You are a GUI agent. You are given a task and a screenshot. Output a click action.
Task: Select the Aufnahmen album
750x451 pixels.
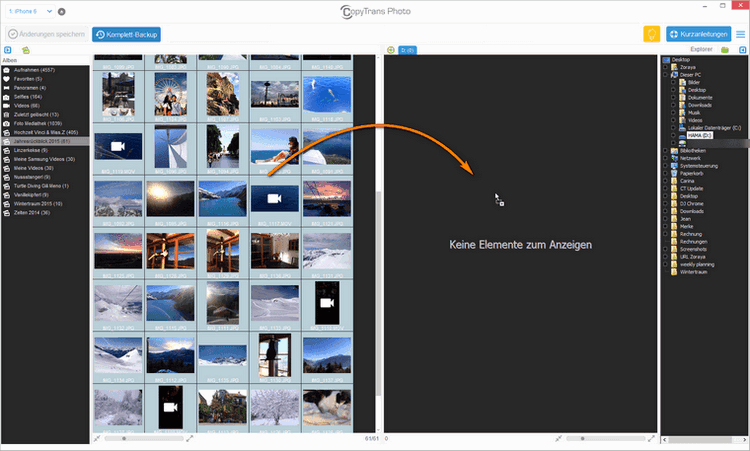[x=45, y=70]
